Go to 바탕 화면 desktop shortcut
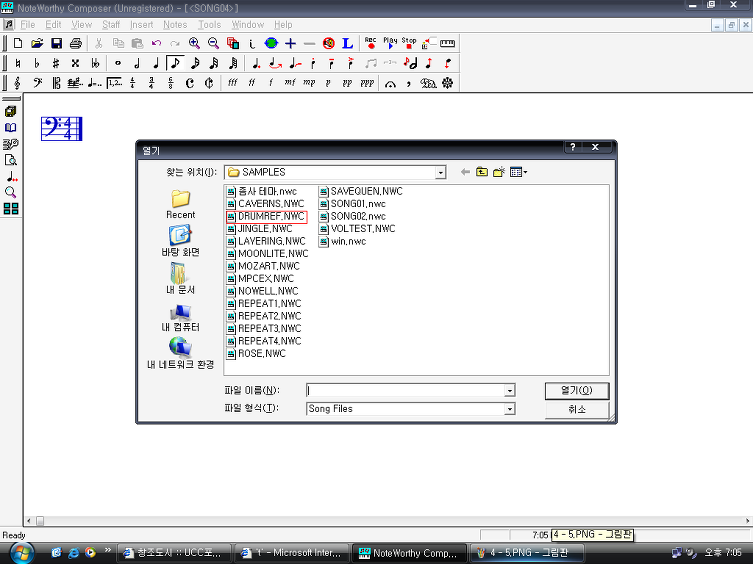The height and width of the screenshot is (564, 753). [181, 242]
